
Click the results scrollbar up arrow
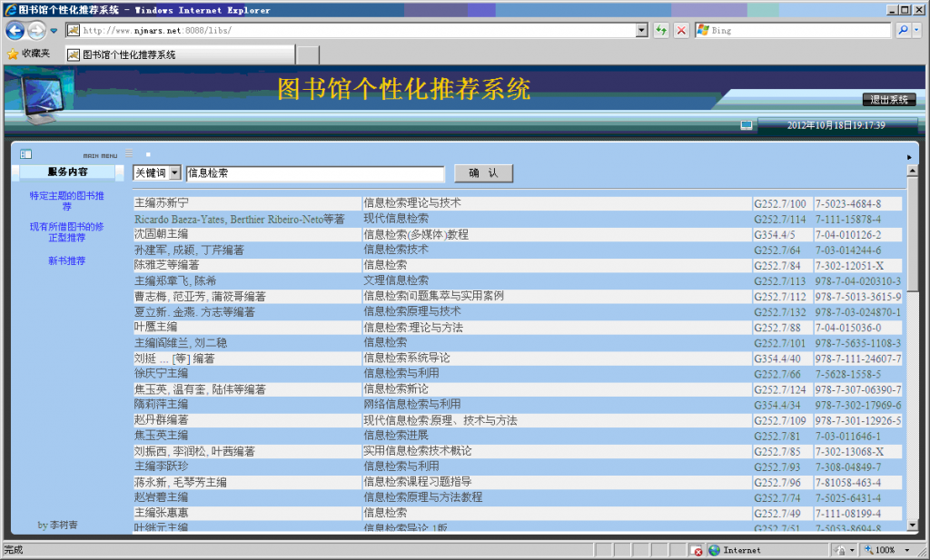[x=912, y=171]
